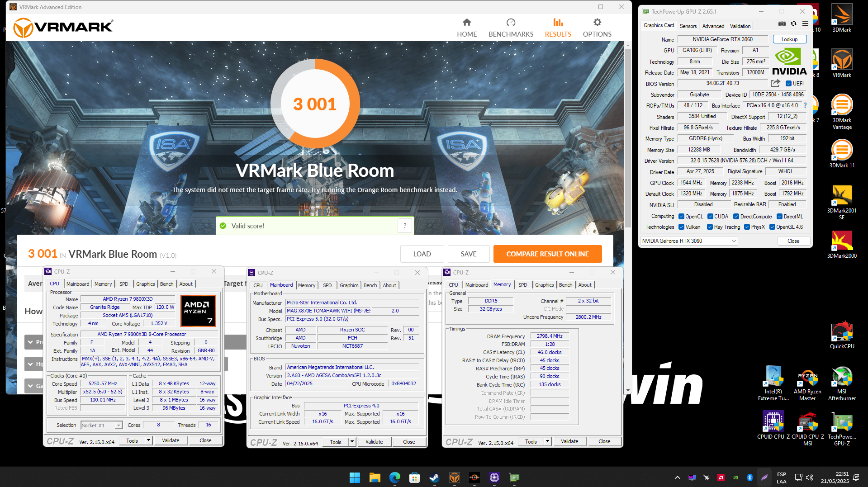
Task: Open OPTIONS gear in VRMark
Action: pyautogui.click(x=597, y=28)
